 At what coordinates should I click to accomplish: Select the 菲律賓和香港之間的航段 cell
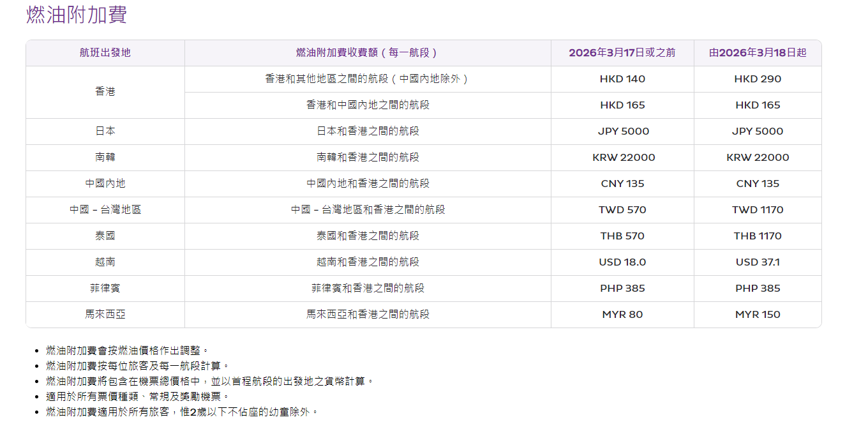click(368, 289)
